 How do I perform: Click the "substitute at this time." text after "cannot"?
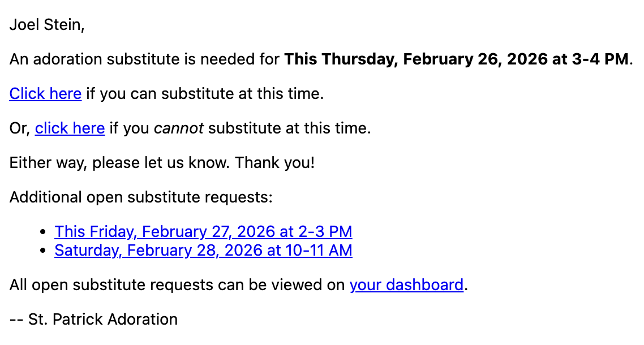pos(290,128)
